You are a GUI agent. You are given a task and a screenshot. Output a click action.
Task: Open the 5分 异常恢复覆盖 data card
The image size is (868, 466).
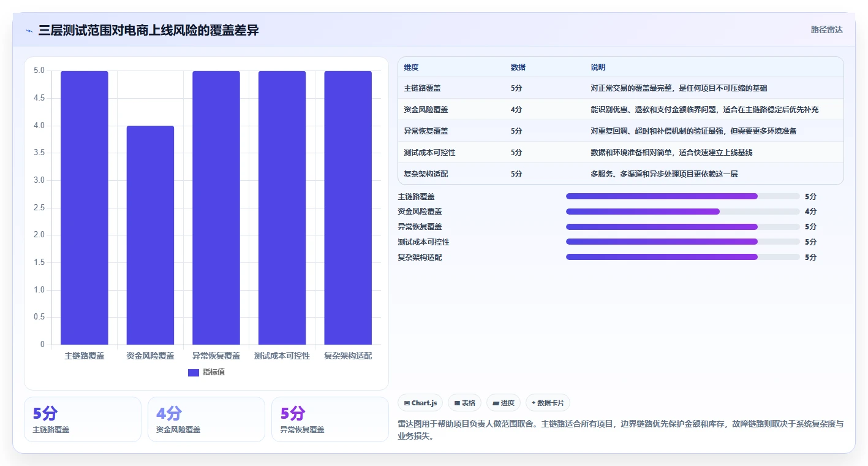pos(330,419)
